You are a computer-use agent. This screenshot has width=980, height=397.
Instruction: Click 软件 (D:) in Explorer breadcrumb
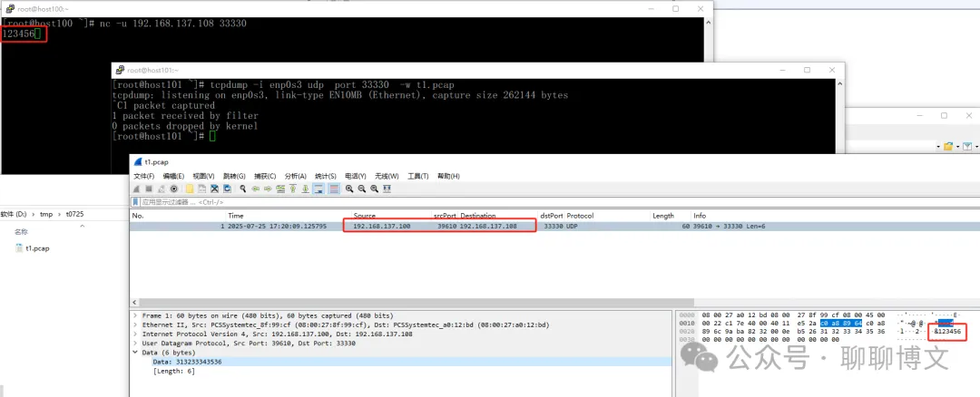15,214
